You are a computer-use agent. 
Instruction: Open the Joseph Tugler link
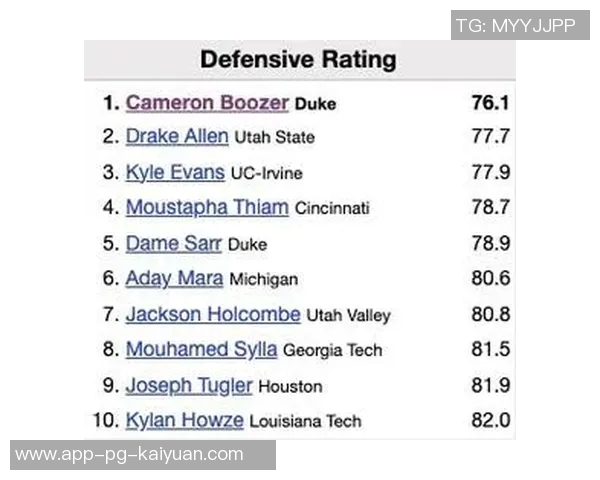click(189, 385)
